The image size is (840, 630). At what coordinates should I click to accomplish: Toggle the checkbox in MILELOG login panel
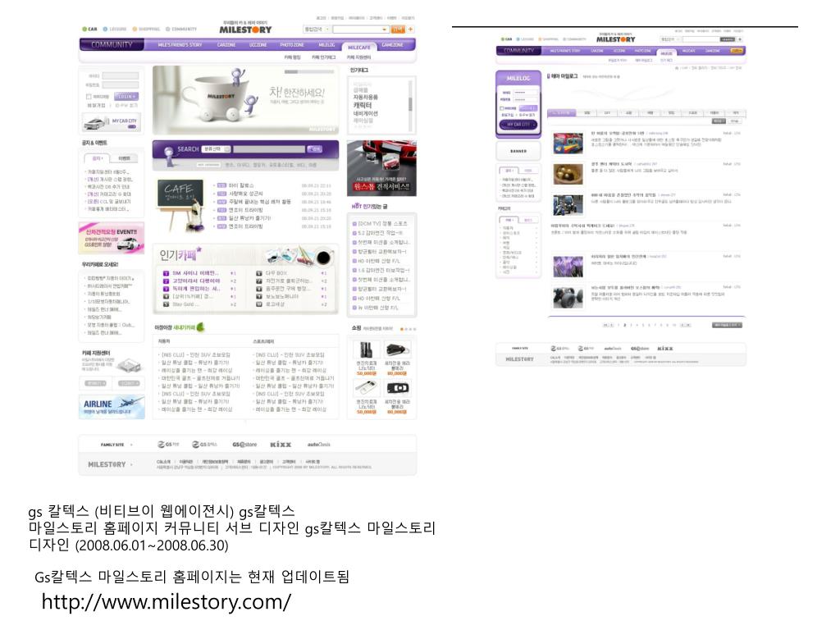502,108
